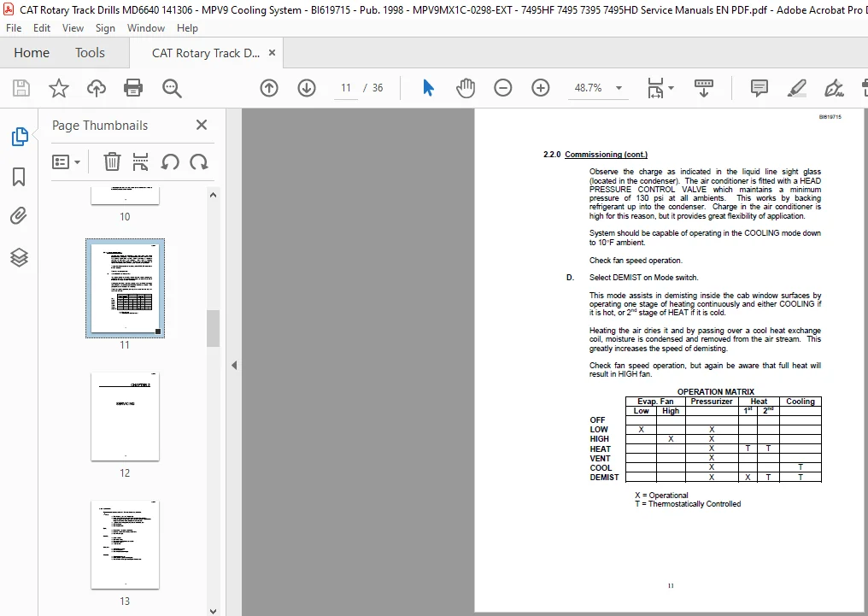Rotate page clockwise icon
Viewport: 868px width, 616px height.
click(x=199, y=162)
